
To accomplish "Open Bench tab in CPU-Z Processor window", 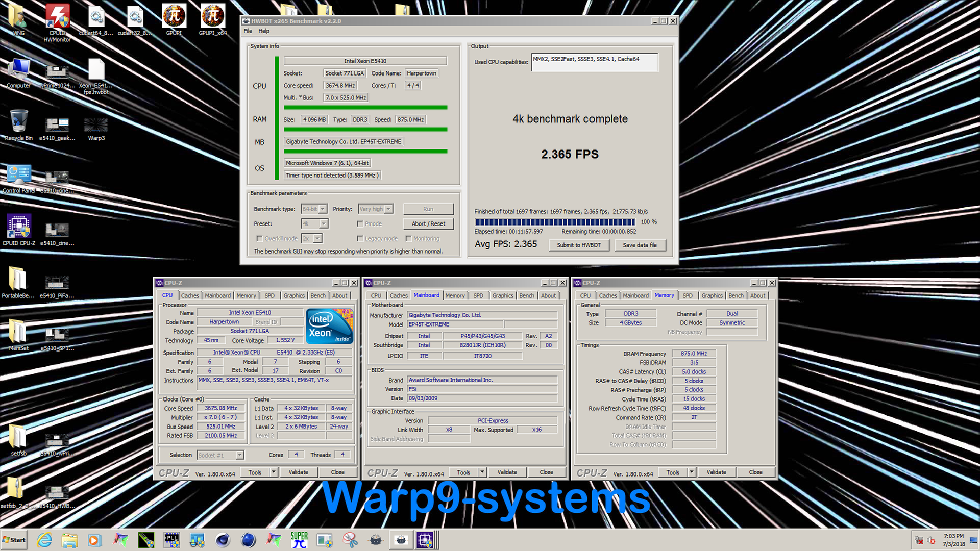I will click(318, 296).
